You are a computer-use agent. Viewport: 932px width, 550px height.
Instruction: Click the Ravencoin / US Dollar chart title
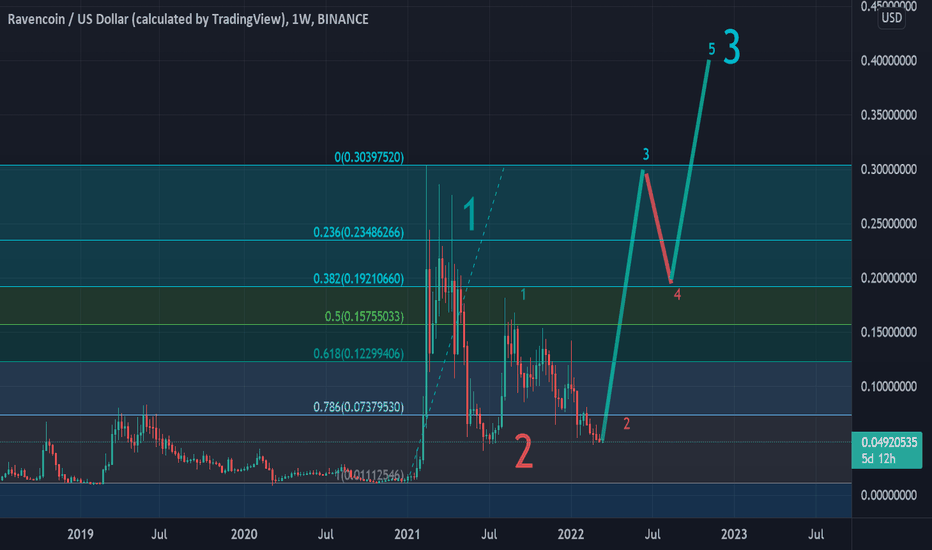[188, 20]
